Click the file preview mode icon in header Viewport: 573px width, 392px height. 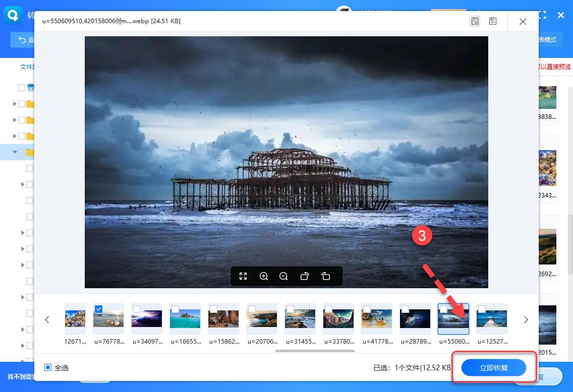[x=475, y=21]
